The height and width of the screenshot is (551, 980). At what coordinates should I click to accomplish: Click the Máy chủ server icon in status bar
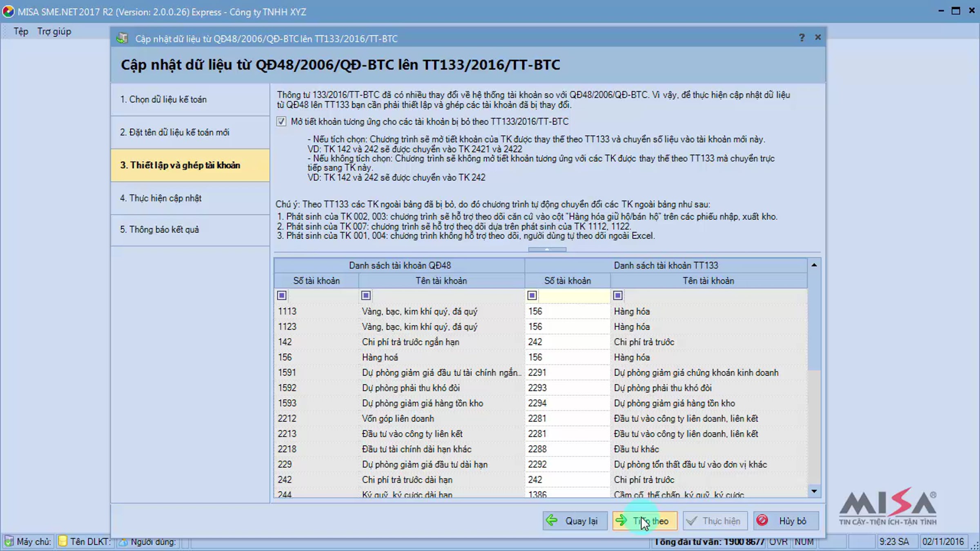point(9,542)
